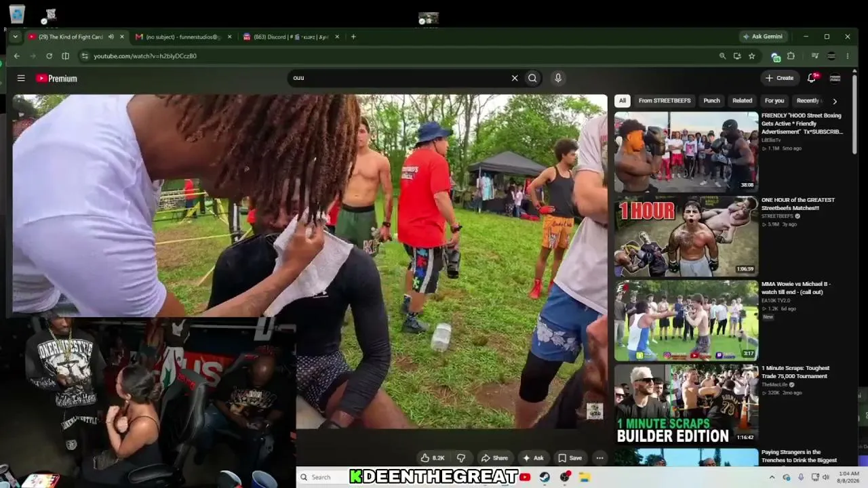Screen dimensions: 868x488
Task: Open YouTube from the Windows taskbar
Action: pyautogui.click(x=525, y=477)
